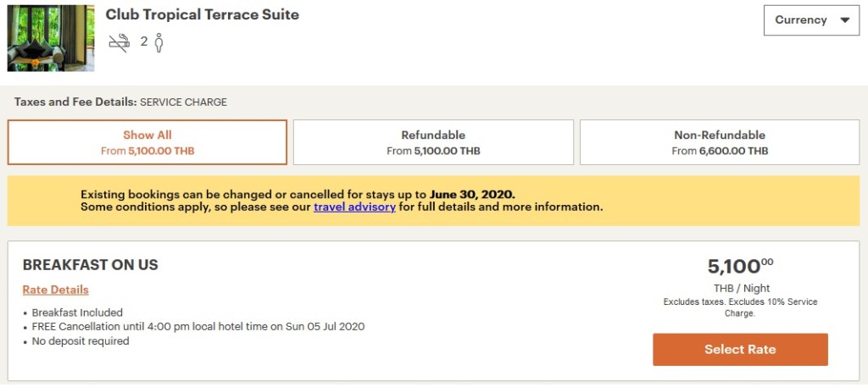This screenshot has width=868, height=387.
Task: Click the FREE Cancellation bullet item
Action: 198,327
